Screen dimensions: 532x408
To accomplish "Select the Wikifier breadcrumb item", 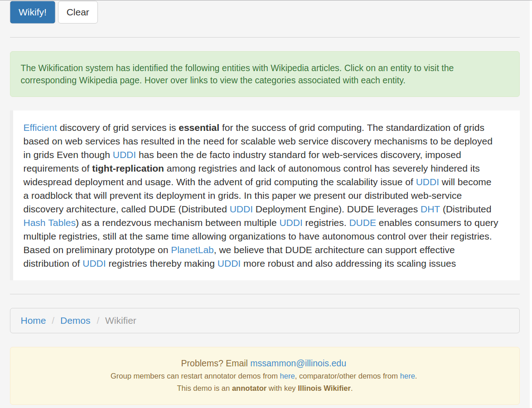I will coord(121,321).
